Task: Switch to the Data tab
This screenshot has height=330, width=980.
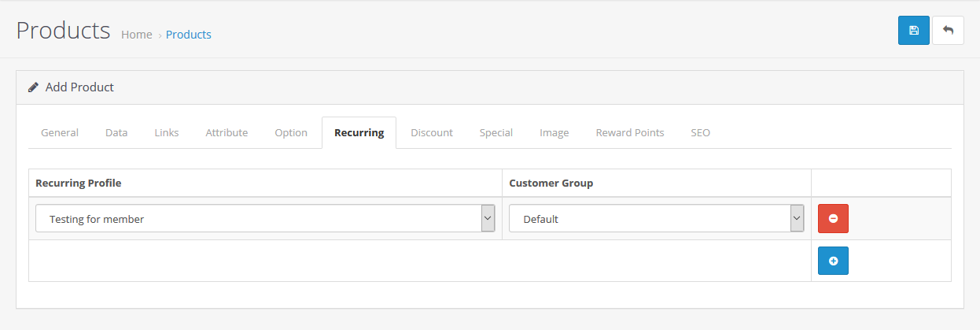Action: click(116, 132)
